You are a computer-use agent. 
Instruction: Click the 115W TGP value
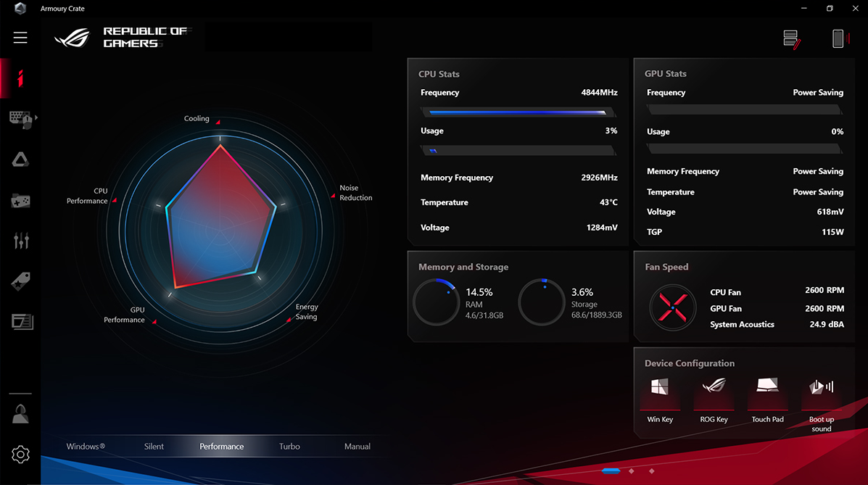[832, 232]
